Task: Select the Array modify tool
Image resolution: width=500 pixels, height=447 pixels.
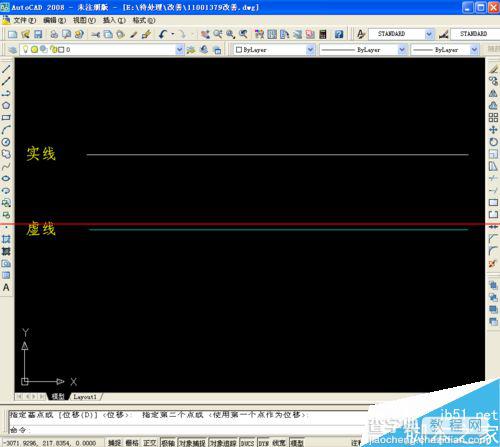Action: 493,117
